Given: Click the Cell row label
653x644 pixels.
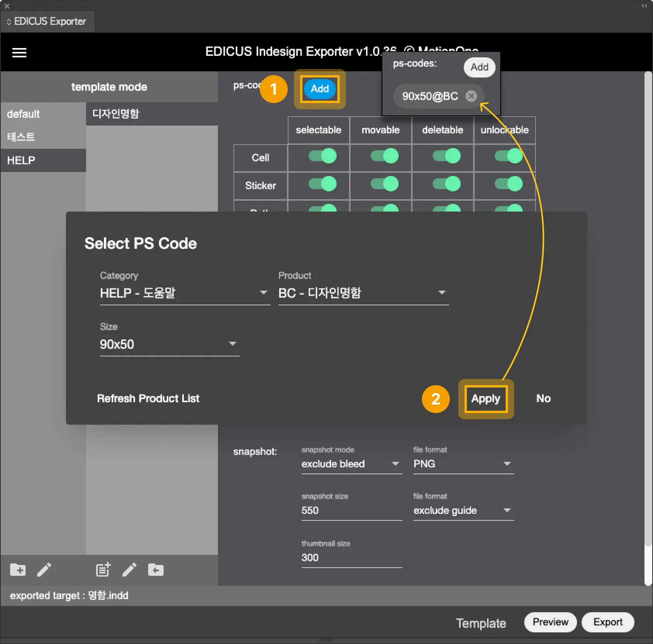Looking at the screenshot, I should [261, 158].
